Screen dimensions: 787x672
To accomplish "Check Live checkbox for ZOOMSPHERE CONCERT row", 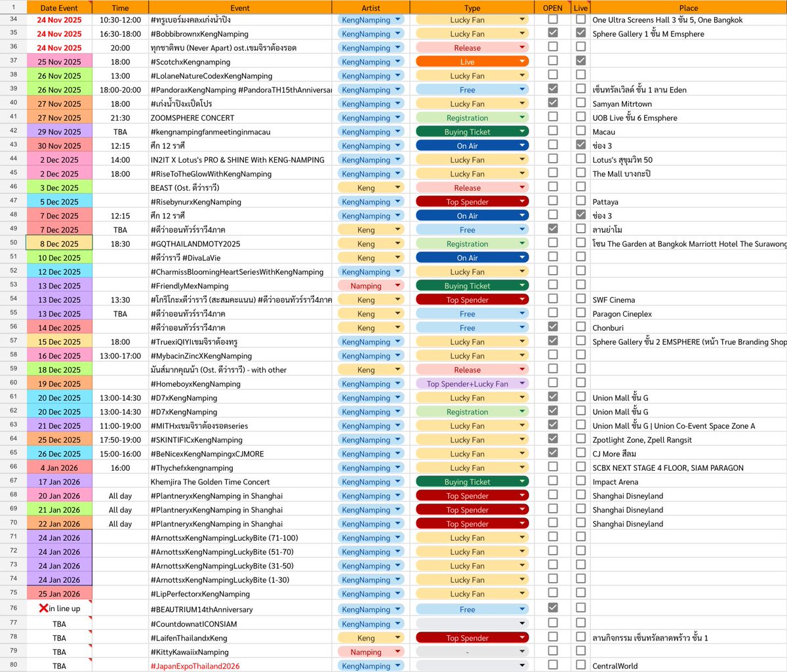I will point(580,117).
